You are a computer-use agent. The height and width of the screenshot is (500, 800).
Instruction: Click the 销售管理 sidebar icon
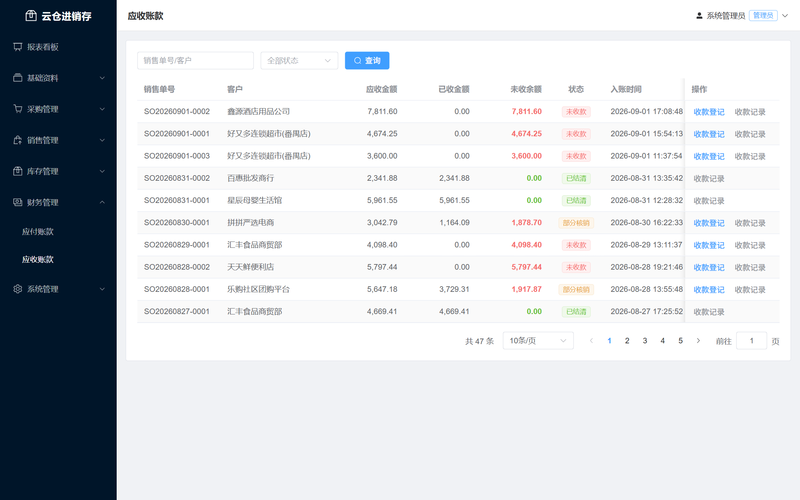[18, 140]
